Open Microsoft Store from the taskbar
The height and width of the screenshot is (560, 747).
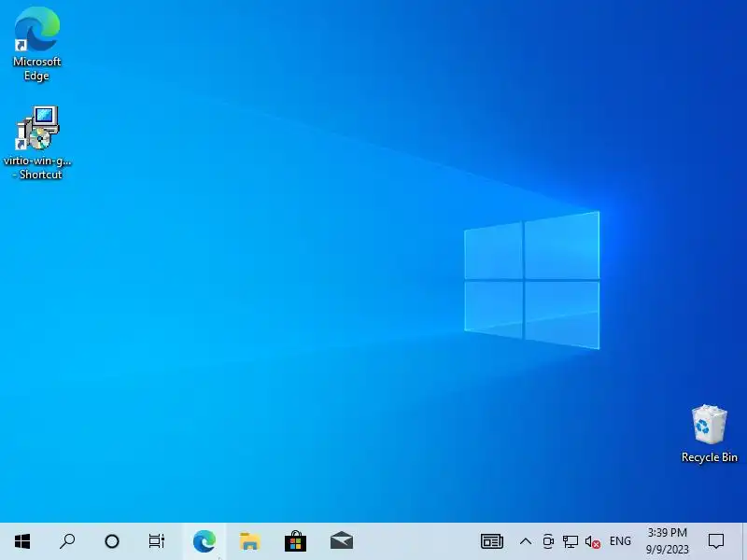pos(295,541)
